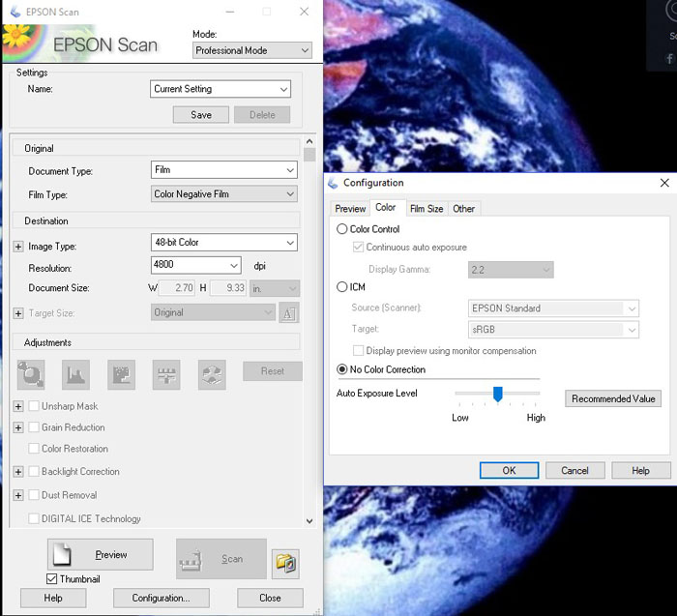
Task: Click OK in Configuration dialog
Action: click(x=509, y=470)
